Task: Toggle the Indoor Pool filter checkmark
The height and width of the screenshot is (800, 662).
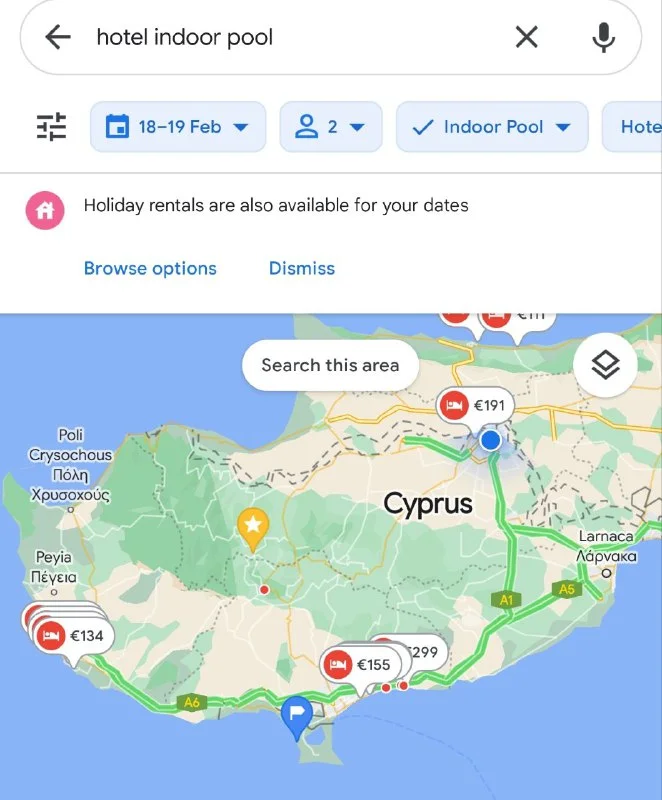Action: pos(423,127)
